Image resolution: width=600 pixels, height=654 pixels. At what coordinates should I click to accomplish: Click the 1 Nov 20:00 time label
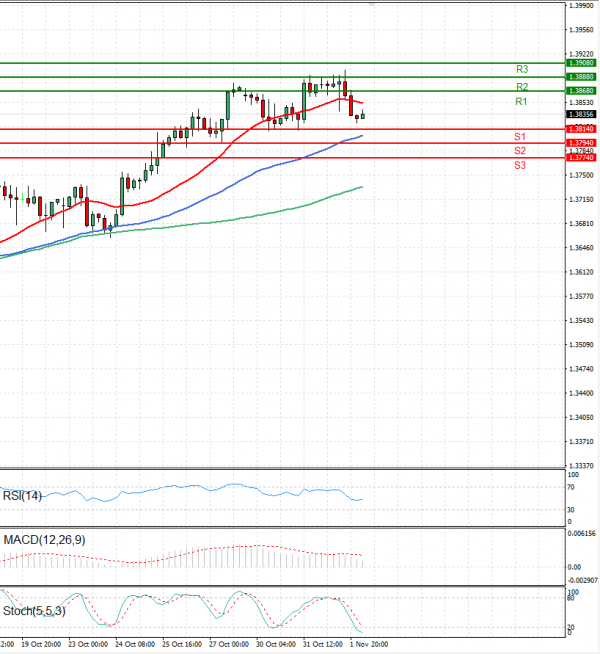369,644
